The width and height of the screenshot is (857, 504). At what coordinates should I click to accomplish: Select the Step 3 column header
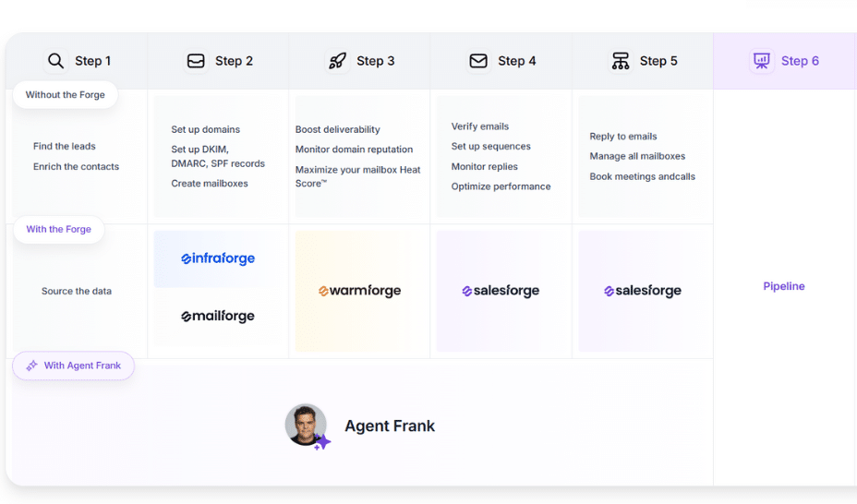(359, 61)
